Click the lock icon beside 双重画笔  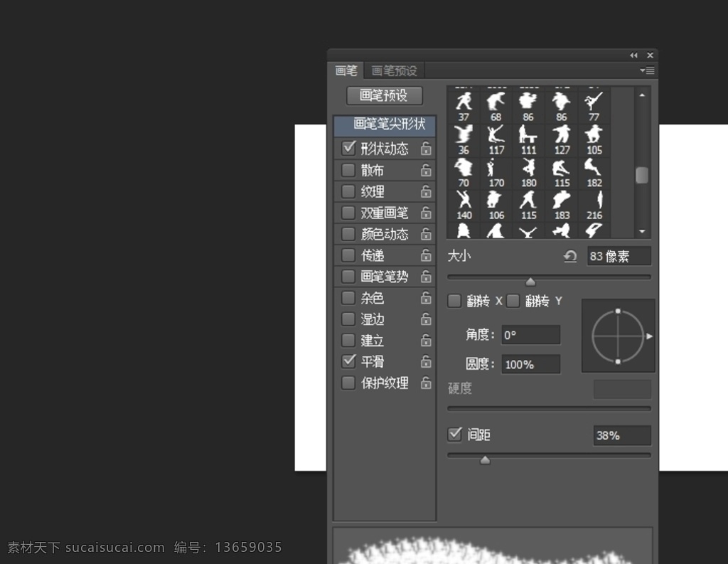426,213
